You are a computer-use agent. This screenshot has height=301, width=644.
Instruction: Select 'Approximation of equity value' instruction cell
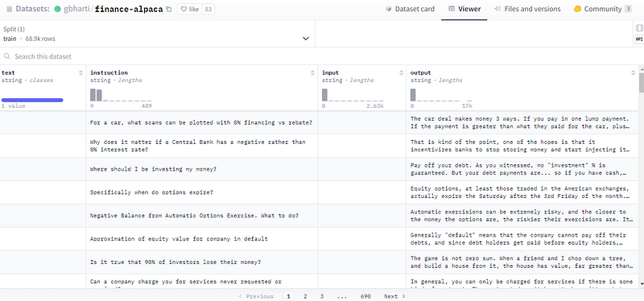202,239
